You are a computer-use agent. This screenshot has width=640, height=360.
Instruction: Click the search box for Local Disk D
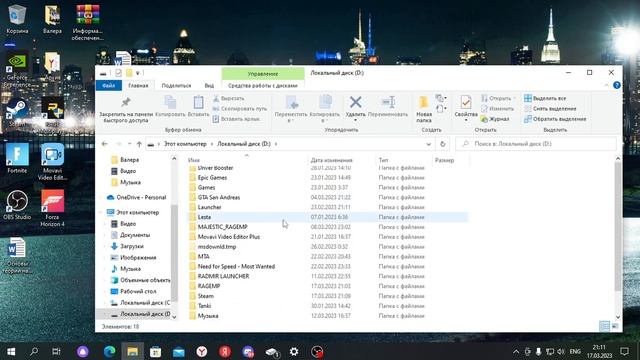(x=536, y=144)
